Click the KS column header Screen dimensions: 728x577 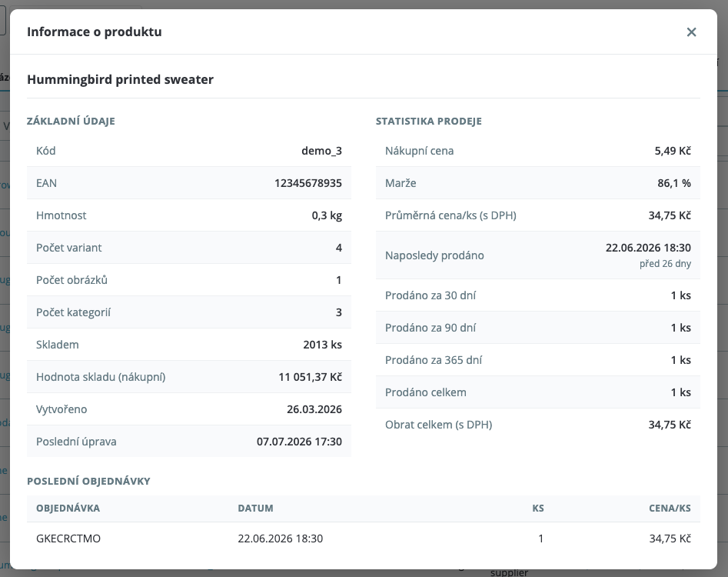(x=538, y=509)
